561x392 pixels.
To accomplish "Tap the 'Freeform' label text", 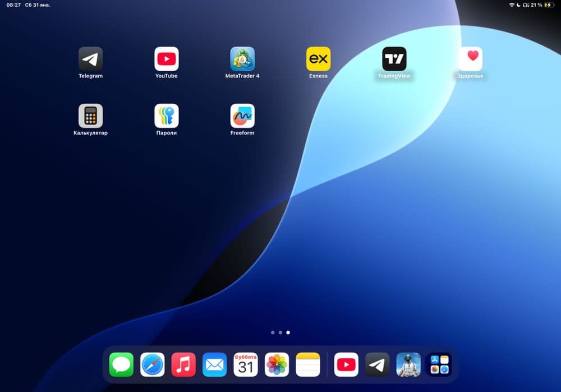I will [242, 133].
